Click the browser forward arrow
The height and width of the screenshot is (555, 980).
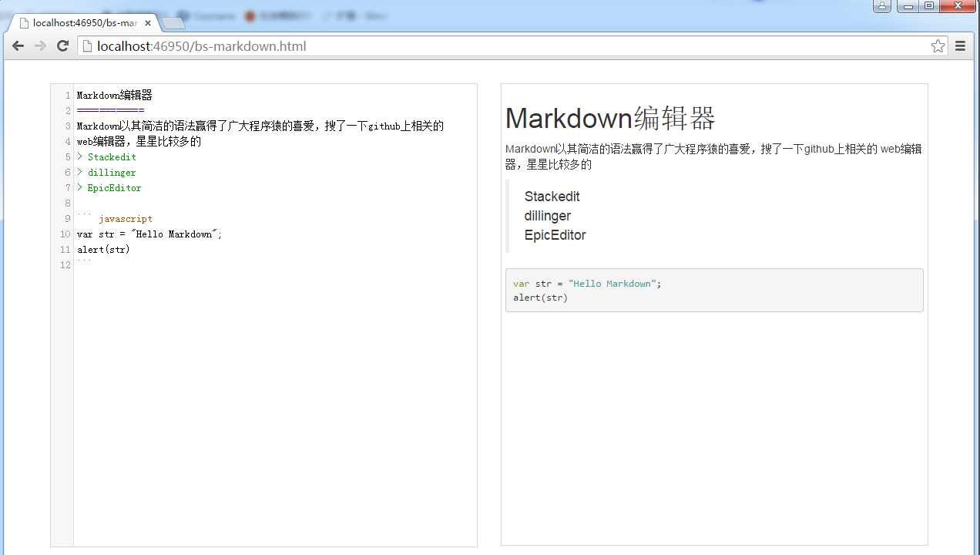click(x=40, y=46)
